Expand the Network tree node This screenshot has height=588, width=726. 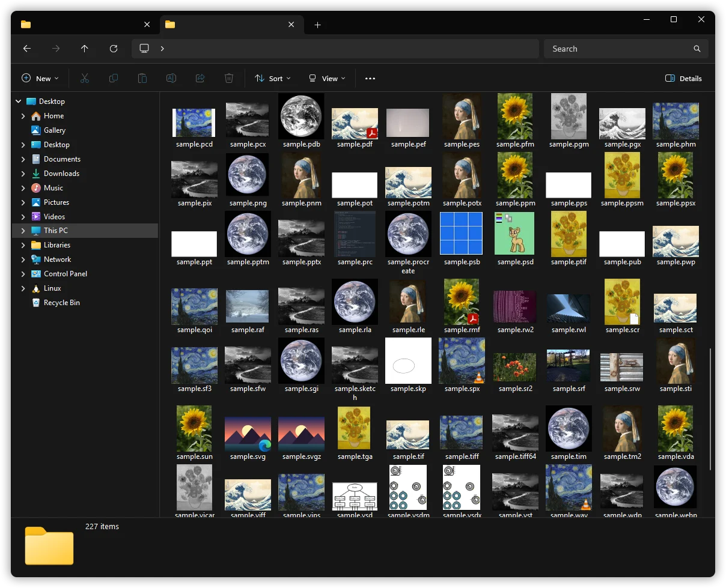coord(23,259)
